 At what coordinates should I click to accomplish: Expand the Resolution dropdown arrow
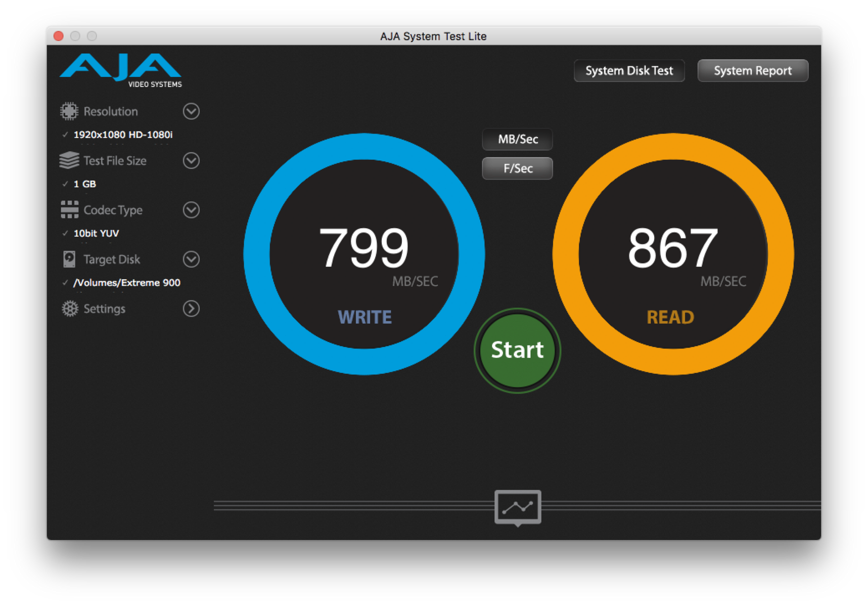pyautogui.click(x=191, y=111)
